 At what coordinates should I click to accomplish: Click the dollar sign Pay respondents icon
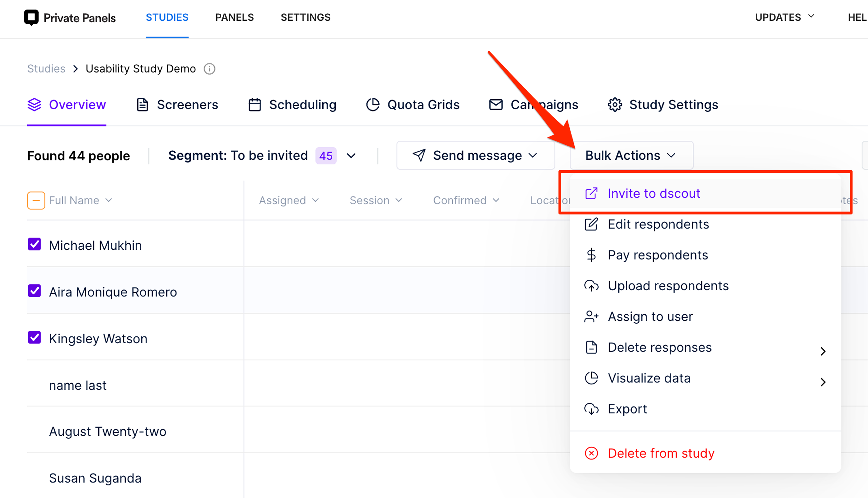pos(591,255)
